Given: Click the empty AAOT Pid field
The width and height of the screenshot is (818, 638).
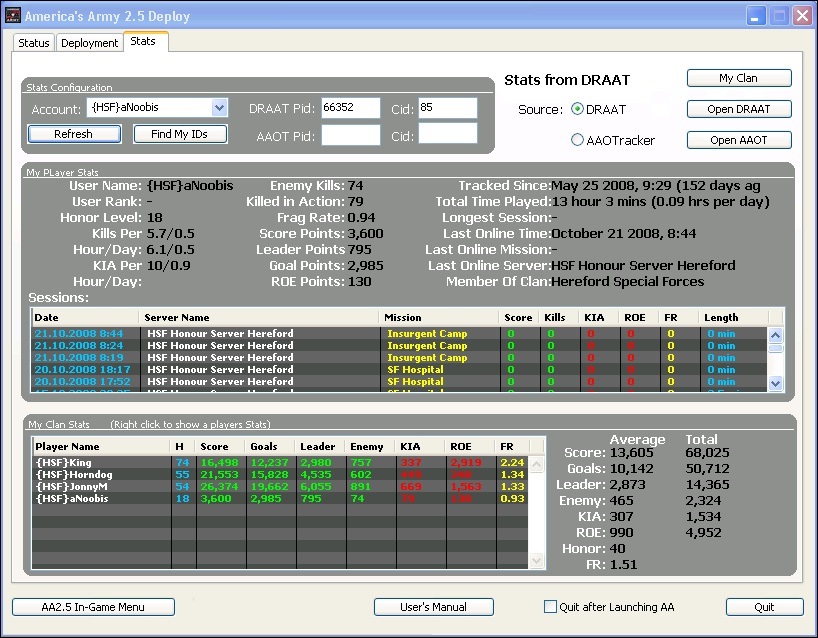Looking at the screenshot, I should coord(350,135).
